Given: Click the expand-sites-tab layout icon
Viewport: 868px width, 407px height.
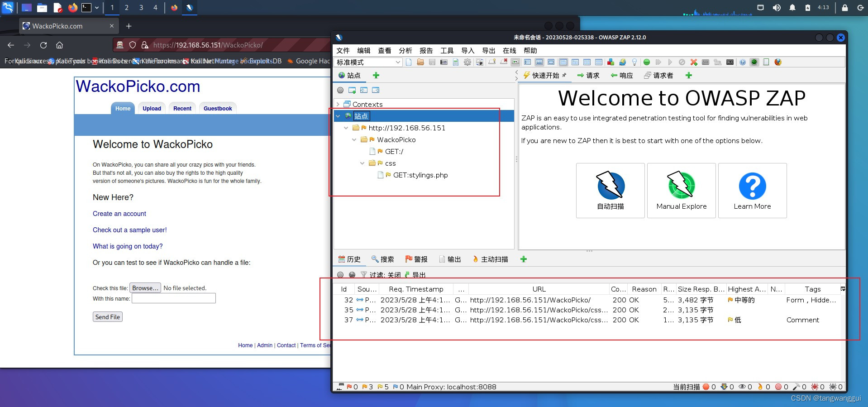Looking at the screenshot, I should coord(527,62).
